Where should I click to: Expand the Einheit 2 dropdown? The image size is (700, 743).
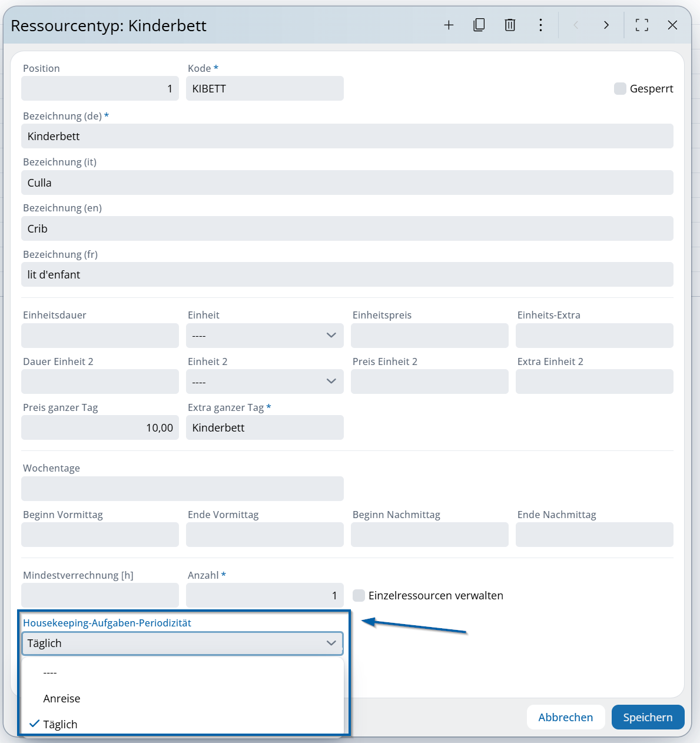264,382
